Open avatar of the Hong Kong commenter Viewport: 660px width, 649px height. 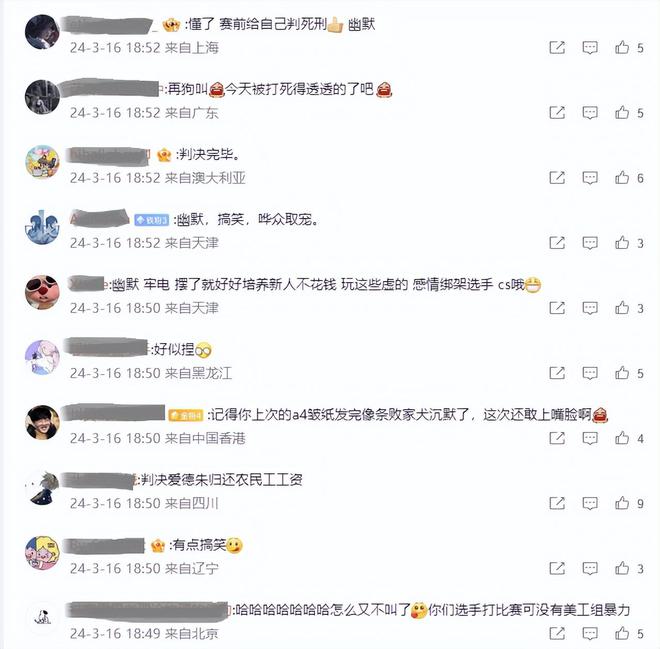pyautogui.click(x=42, y=423)
